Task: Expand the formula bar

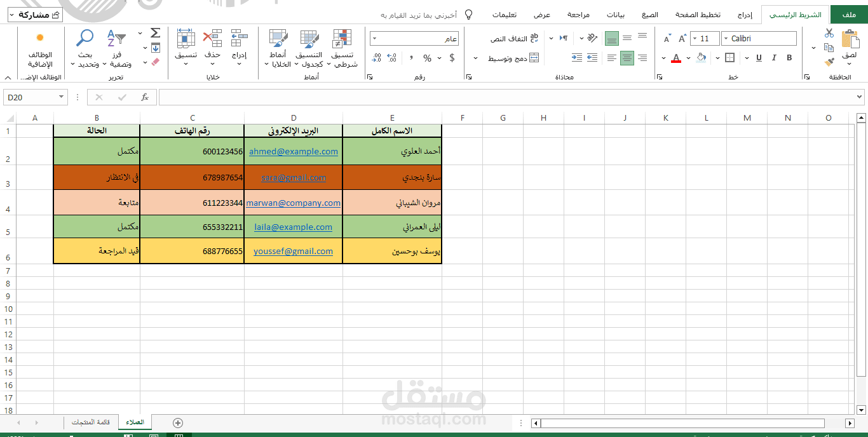Action: (860, 97)
